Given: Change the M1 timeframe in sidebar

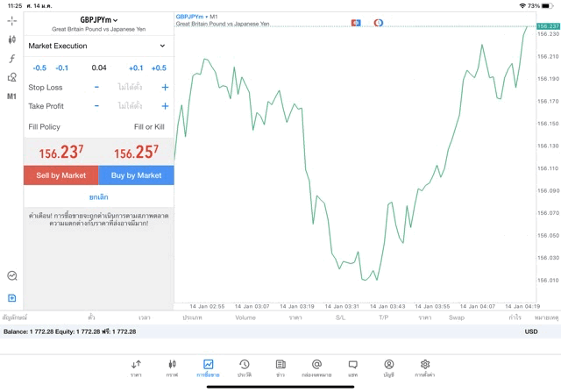Looking at the screenshot, I should pos(11,96).
